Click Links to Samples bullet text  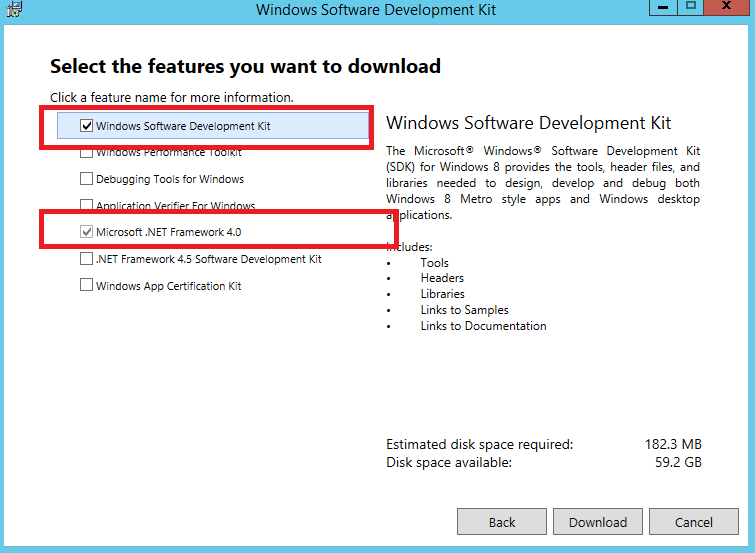465,310
